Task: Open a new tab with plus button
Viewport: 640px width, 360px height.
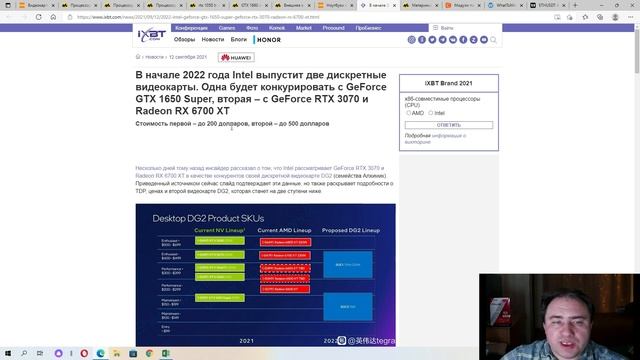Action: coord(576,5)
